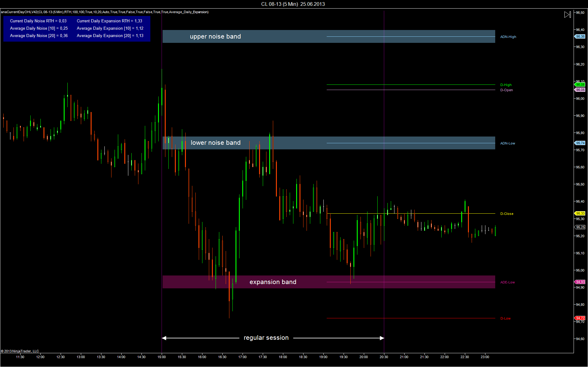Image resolution: width=588 pixels, height=367 pixels.
Task: Click the magenta 94,93 ADE-Low price marker
Action: [580, 282]
